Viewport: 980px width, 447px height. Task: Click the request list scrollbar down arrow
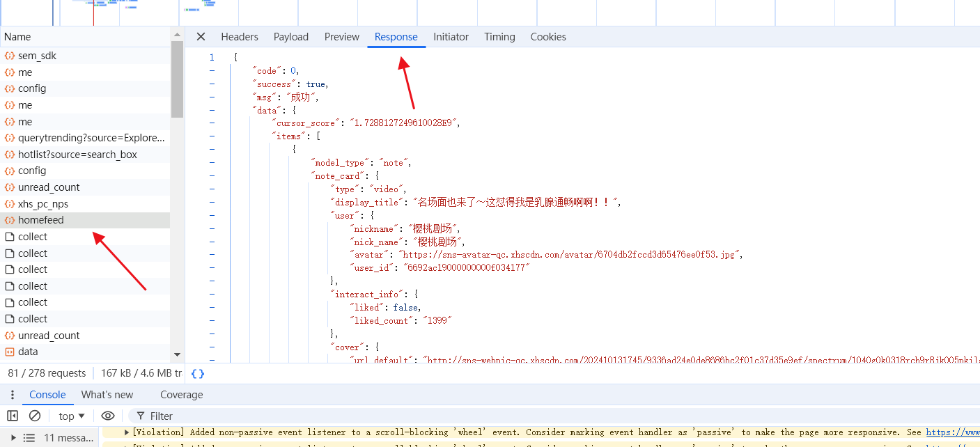pyautogui.click(x=177, y=355)
